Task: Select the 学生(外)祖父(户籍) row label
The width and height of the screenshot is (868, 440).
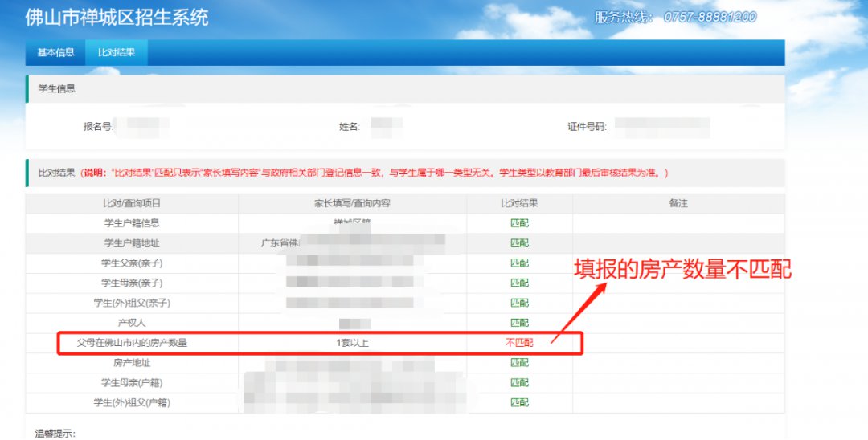Action: (132, 402)
